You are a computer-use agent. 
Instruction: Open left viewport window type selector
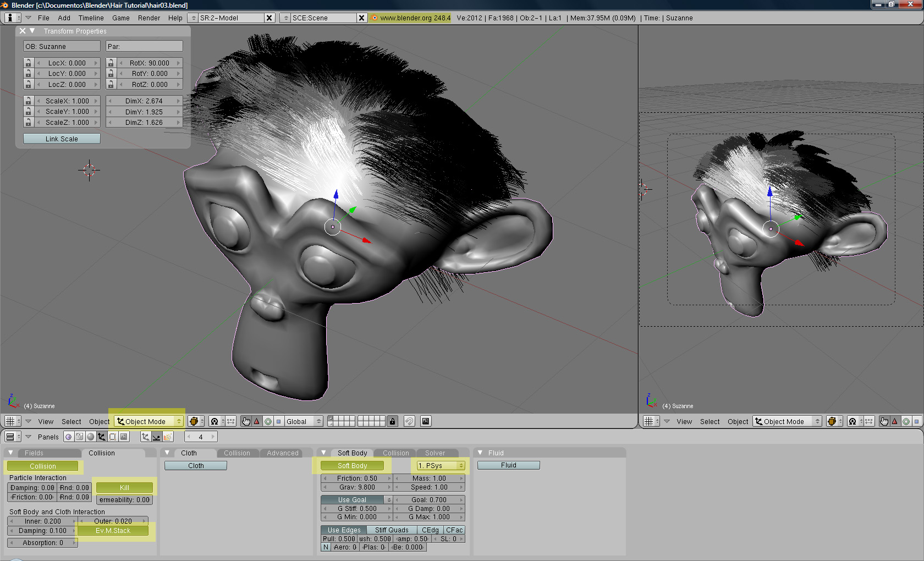click(13, 421)
